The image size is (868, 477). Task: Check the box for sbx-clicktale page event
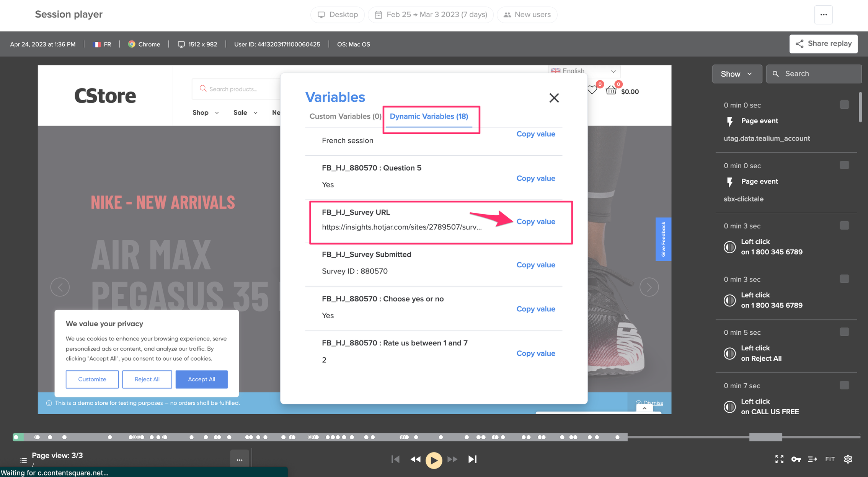pyautogui.click(x=844, y=165)
